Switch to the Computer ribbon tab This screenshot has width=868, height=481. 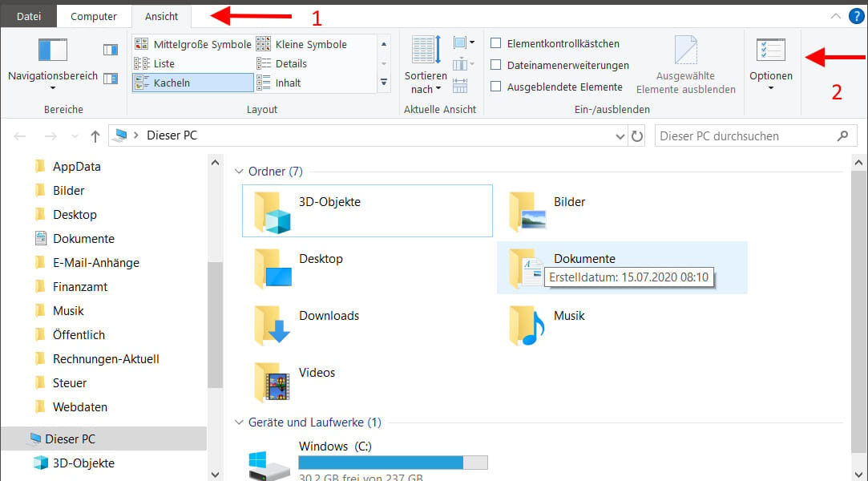pos(94,17)
